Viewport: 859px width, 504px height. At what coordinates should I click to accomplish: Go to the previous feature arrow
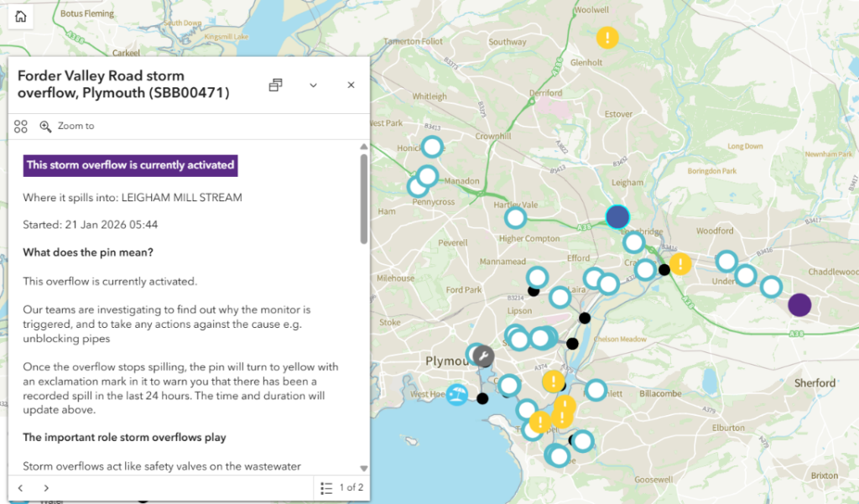pyautogui.click(x=21, y=487)
